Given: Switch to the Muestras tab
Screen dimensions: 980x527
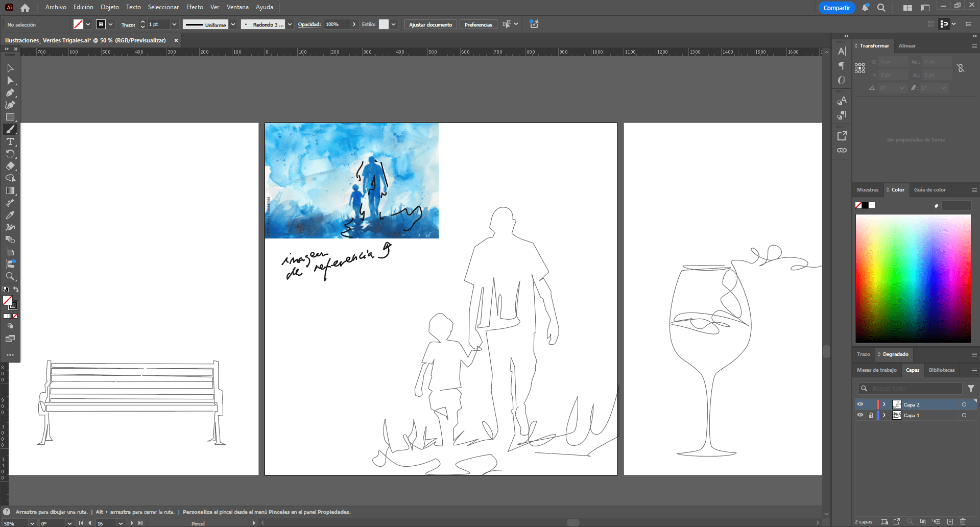Looking at the screenshot, I should coord(868,190).
